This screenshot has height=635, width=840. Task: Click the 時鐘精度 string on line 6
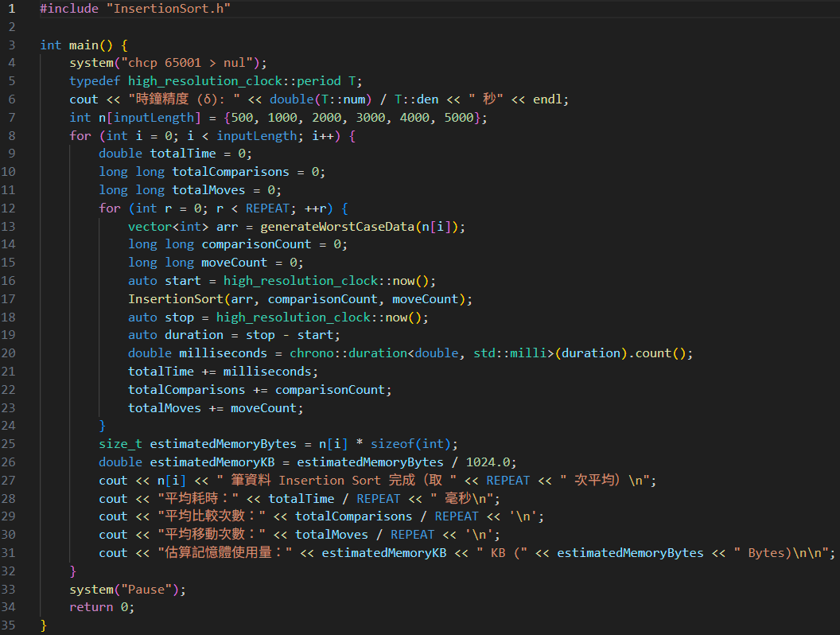[x=185, y=99]
